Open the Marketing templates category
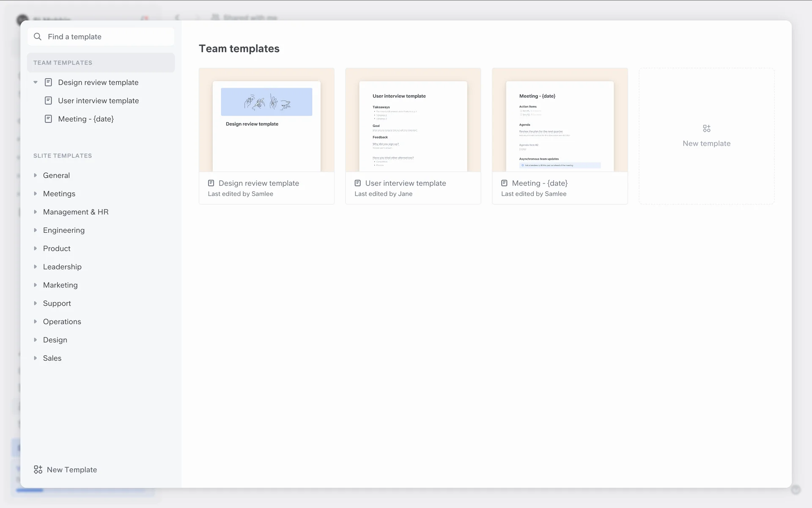Image resolution: width=812 pixels, height=508 pixels. click(60, 285)
